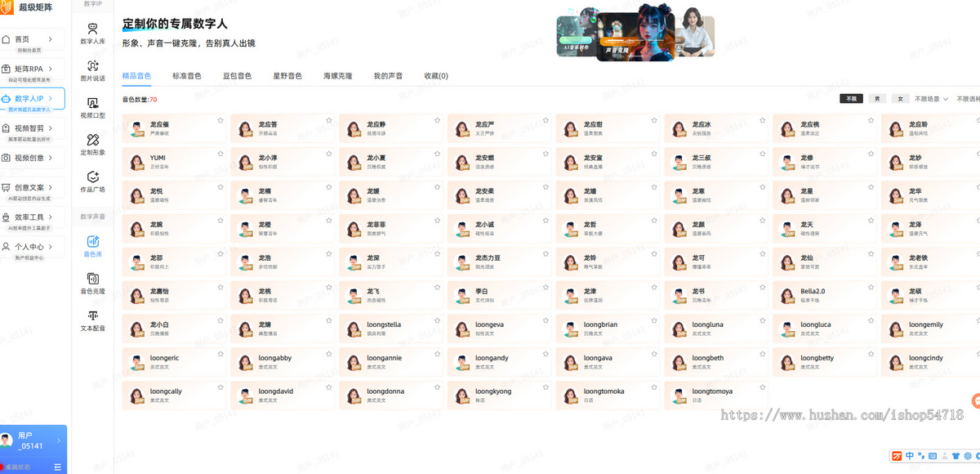Click the person icon beside 个人中心
Viewport: 980px width, 474px height.
[x=6, y=247]
